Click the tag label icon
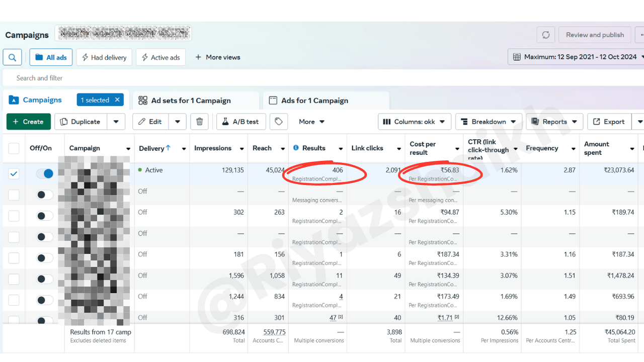Viewport: 644px width, 362px height. click(279, 122)
